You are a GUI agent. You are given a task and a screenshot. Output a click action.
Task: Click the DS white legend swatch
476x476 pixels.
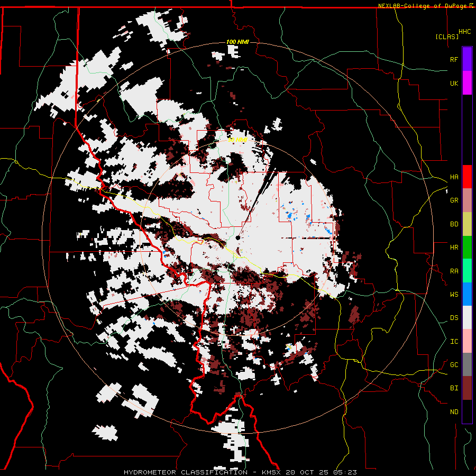467,317
